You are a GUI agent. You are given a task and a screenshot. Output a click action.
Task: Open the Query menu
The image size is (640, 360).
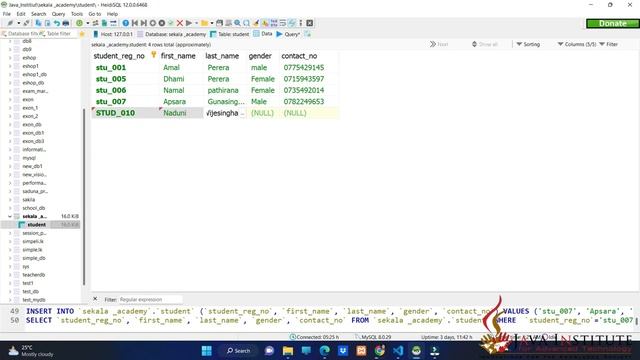pos(58,14)
